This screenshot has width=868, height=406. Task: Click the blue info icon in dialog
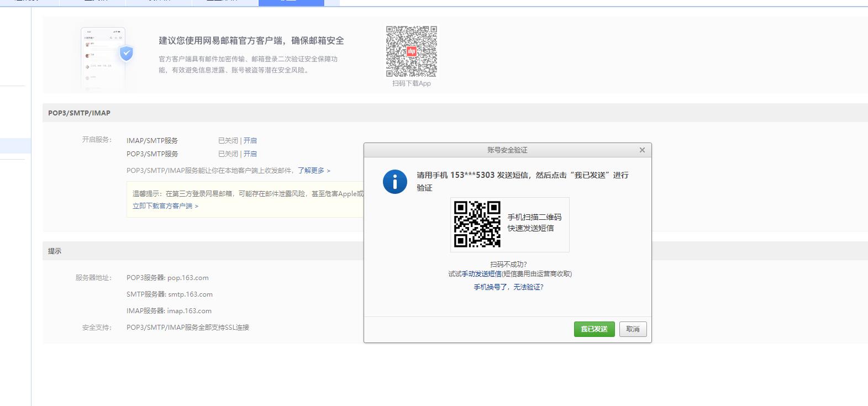point(394,182)
